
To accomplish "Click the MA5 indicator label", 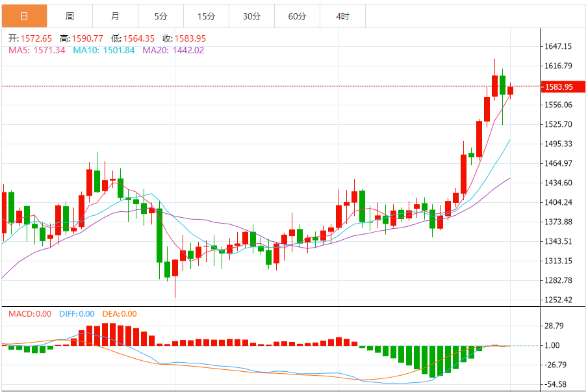I will point(36,50).
